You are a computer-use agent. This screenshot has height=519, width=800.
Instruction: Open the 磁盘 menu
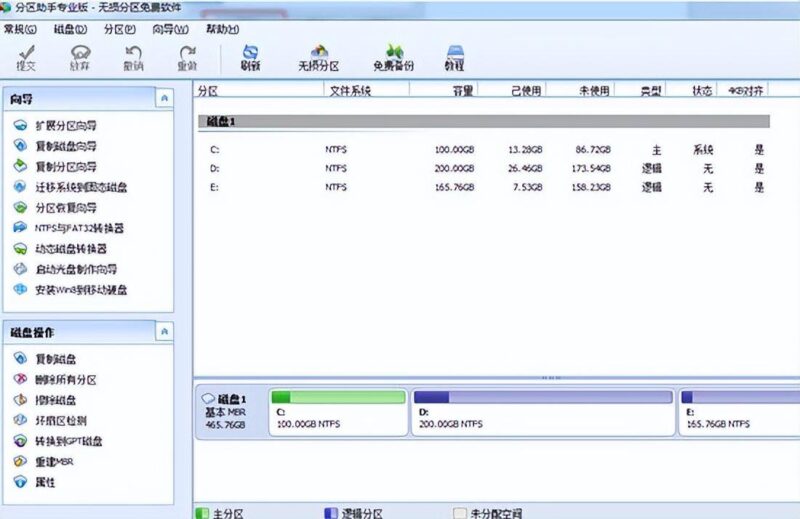68,29
